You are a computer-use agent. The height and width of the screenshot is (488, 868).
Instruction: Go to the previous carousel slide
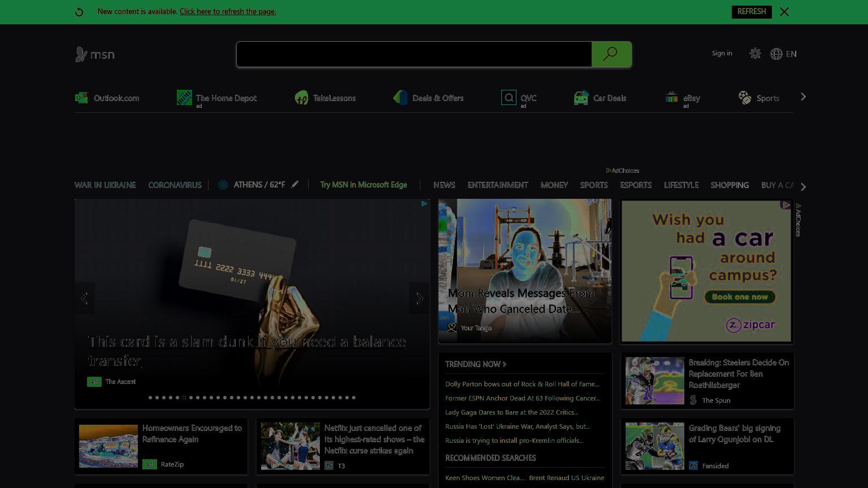(84, 298)
